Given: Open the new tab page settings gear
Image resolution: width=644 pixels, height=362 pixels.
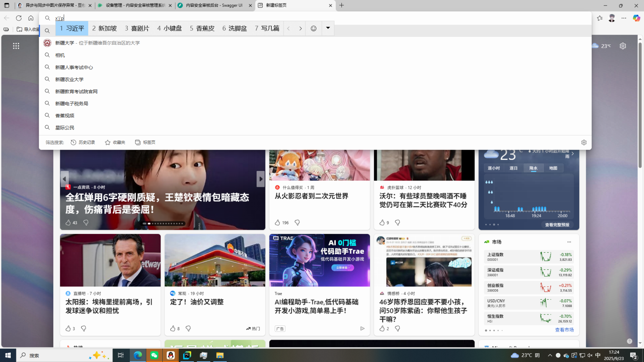Looking at the screenshot, I should (622, 46).
